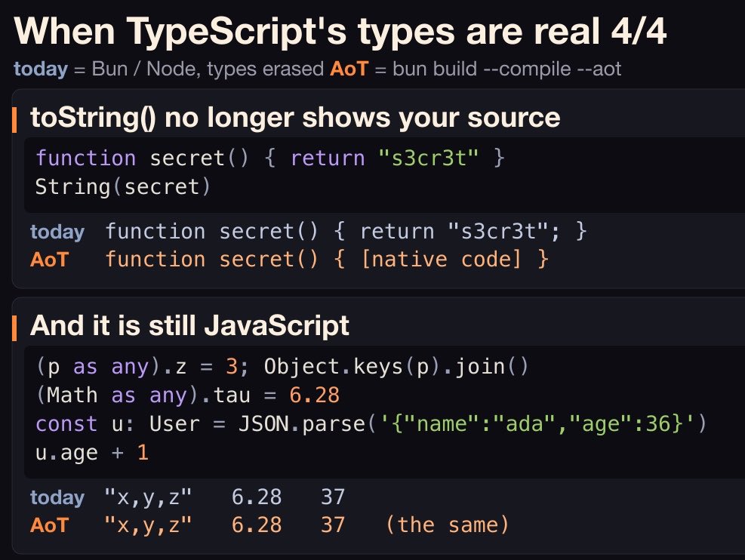Click the code line starting "const u: User = JSON.parse"
The image size is (745, 560).
(371, 424)
